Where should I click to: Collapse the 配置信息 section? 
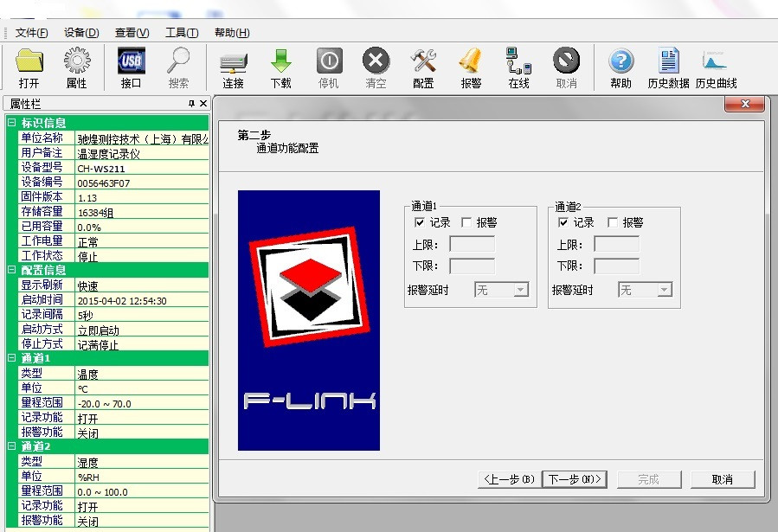[x=11, y=270]
